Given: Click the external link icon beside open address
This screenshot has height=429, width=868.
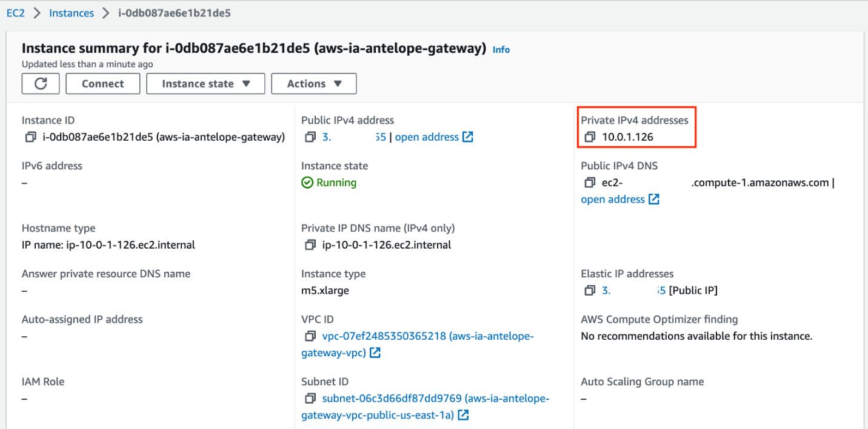Looking at the screenshot, I should coord(467,137).
